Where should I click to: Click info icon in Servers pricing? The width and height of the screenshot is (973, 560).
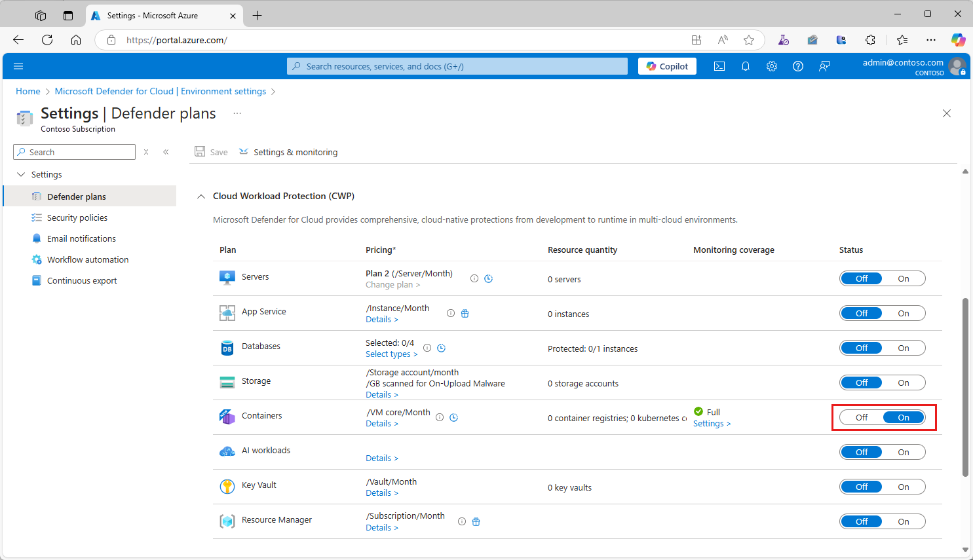coord(474,278)
